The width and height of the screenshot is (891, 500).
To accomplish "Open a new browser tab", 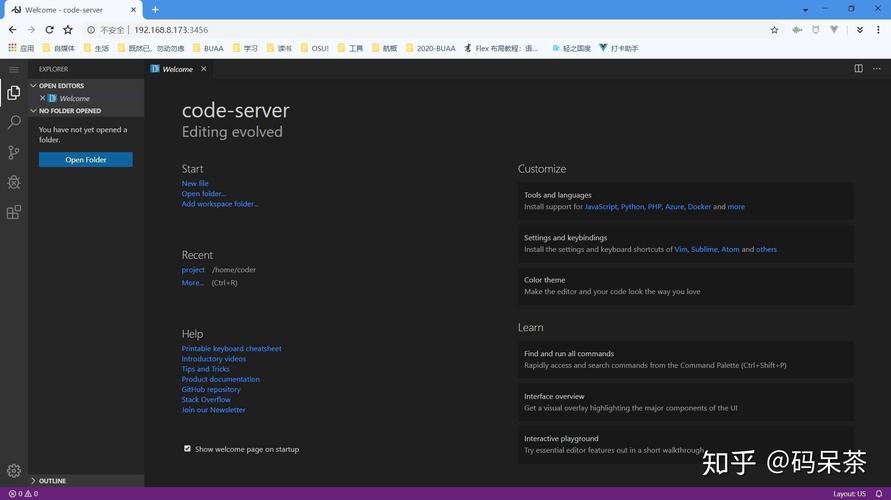I will tap(155, 10).
